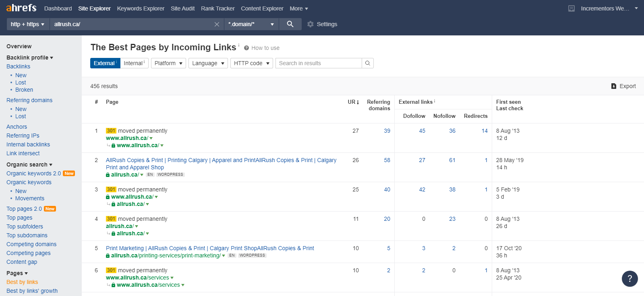The height and width of the screenshot is (296, 644).
Task: Select the External links toggle
Action: point(105,63)
